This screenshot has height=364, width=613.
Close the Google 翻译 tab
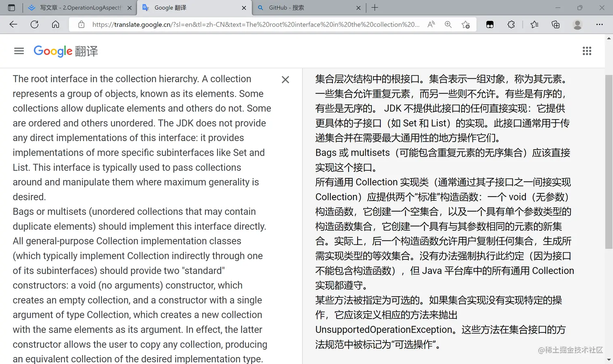tap(244, 8)
